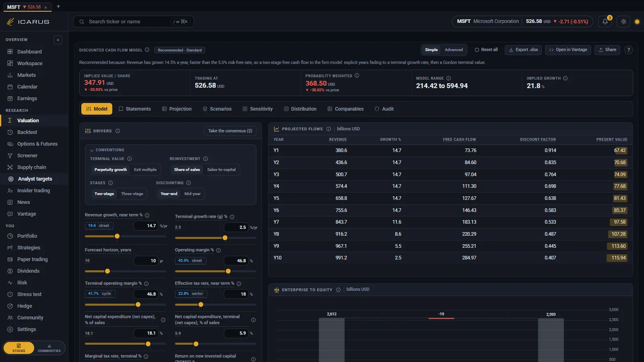Viewport: 644px width, 362px height.
Task: Show info icon beside Stages
Action: [x=110, y=183]
